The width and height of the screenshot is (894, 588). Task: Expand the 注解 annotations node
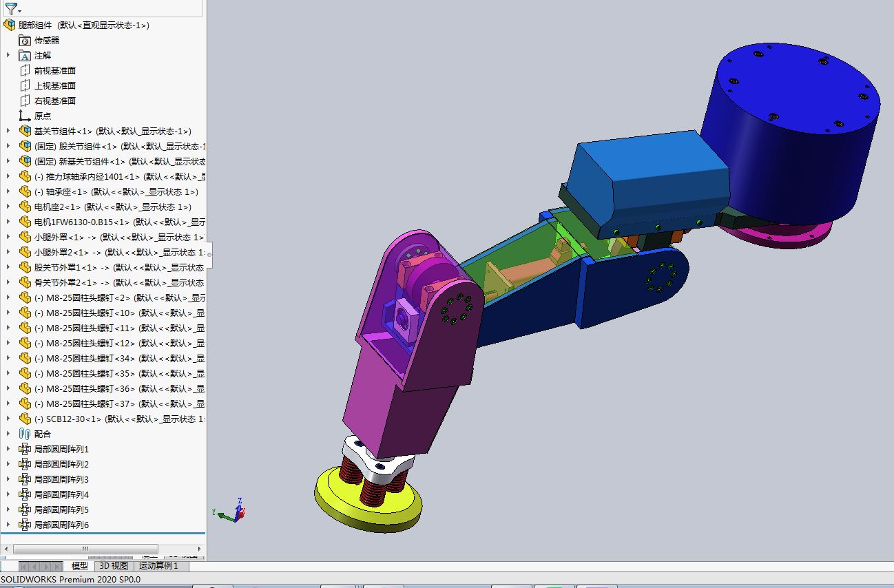pos(8,55)
